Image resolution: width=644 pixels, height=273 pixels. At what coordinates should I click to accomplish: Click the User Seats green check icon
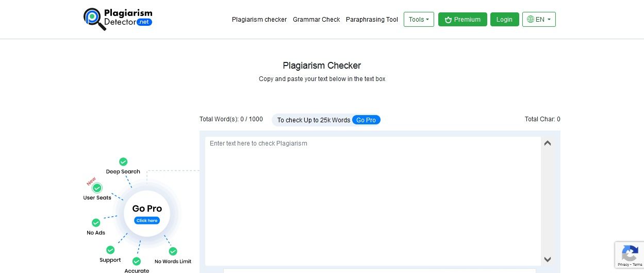click(x=97, y=188)
